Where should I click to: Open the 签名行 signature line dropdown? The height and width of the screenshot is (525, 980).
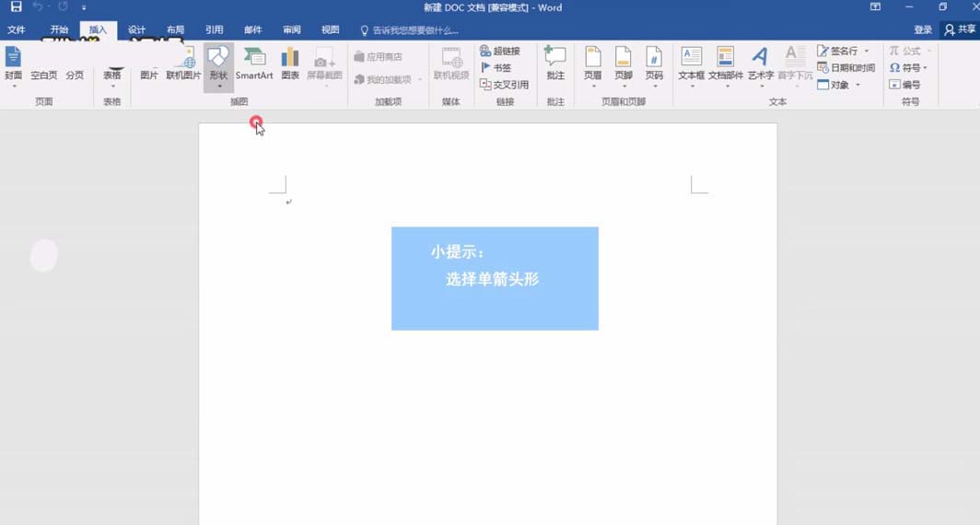(843, 51)
